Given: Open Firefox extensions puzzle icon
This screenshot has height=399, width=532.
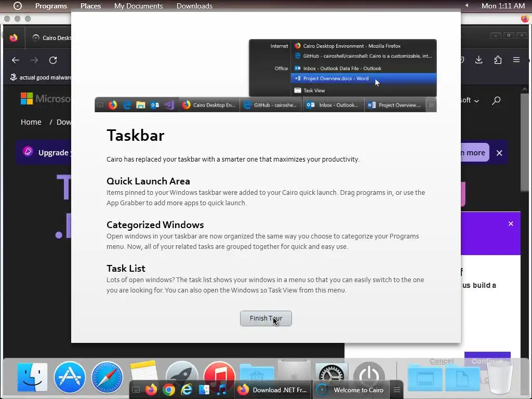Looking at the screenshot, I should (x=498, y=60).
